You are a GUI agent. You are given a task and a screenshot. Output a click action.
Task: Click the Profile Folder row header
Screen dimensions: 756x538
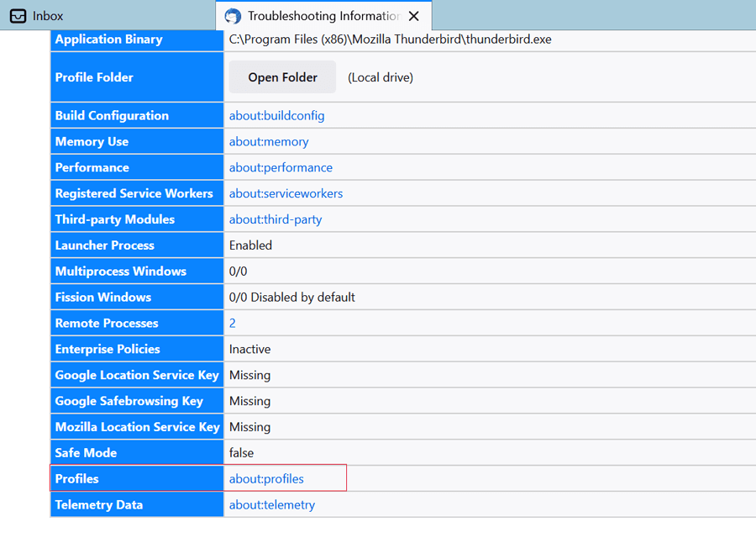(137, 77)
